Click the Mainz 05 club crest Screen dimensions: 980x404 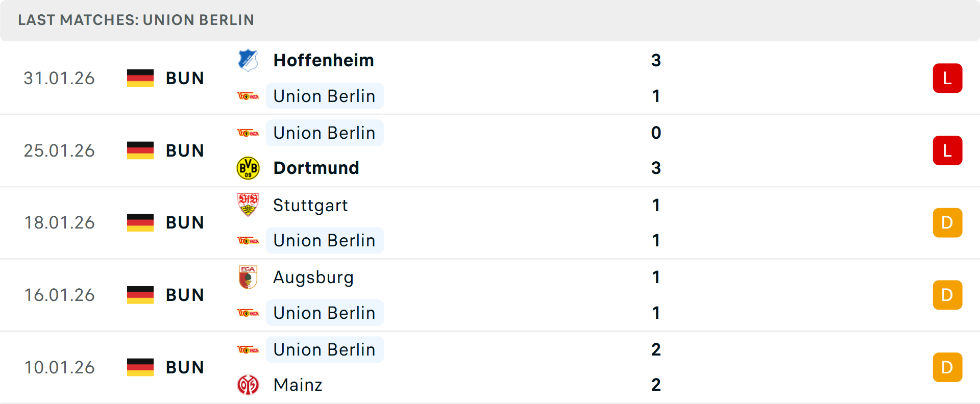click(248, 385)
